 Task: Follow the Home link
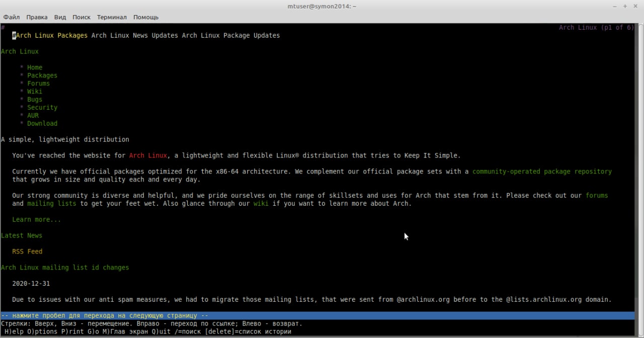[35, 67]
